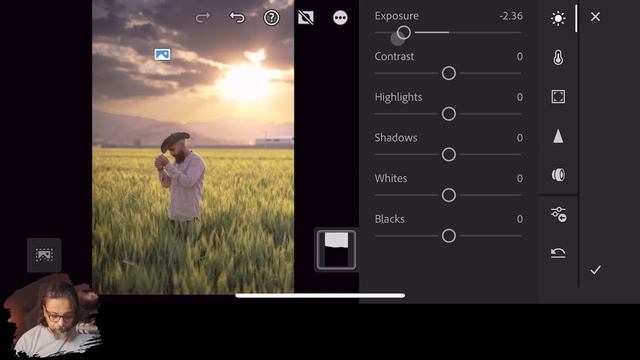Open the Optics lens icon panel
Screen dimensions: 640x360
click(558, 175)
